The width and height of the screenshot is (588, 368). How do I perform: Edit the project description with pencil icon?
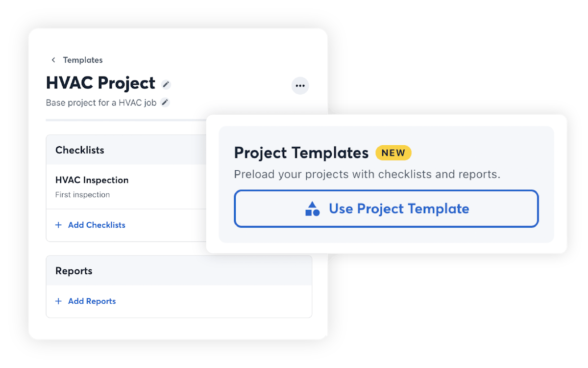pyautogui.click(x=165, y=103)
